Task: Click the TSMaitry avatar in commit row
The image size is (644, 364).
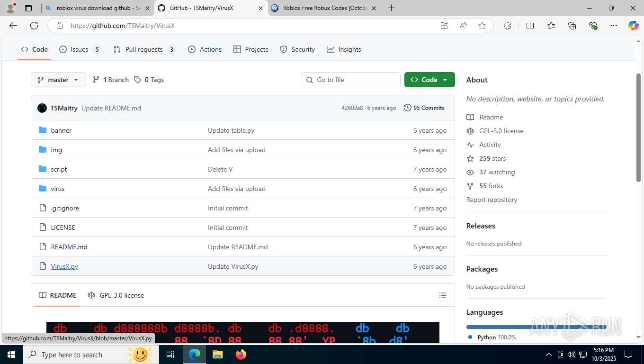Action: 42,108
